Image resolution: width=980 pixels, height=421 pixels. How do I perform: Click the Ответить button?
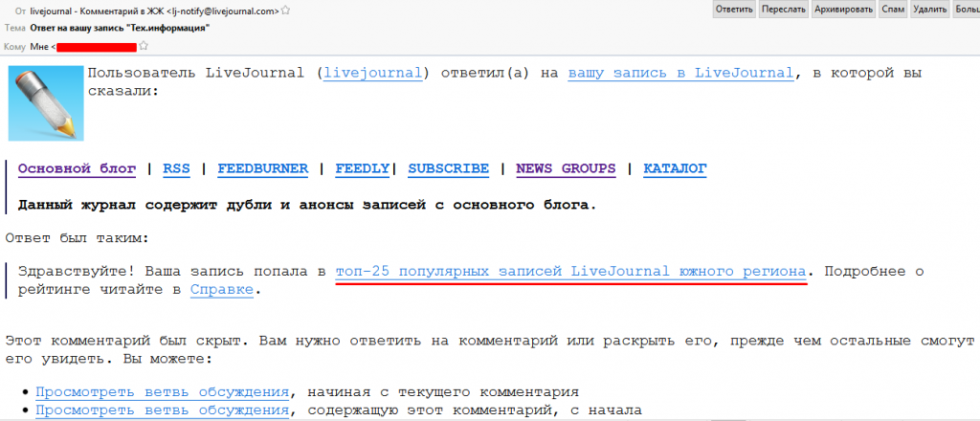pos(734,10)
